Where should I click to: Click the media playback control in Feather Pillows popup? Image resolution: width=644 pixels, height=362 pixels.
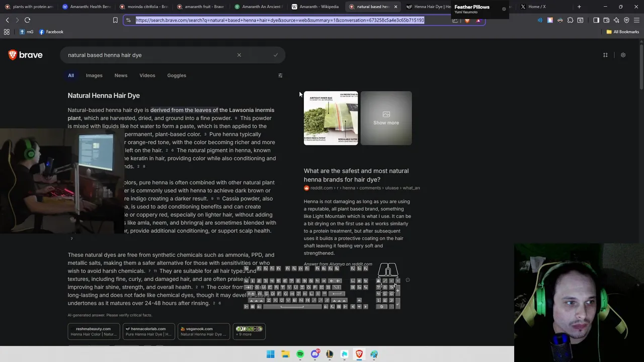pos(504,9)
